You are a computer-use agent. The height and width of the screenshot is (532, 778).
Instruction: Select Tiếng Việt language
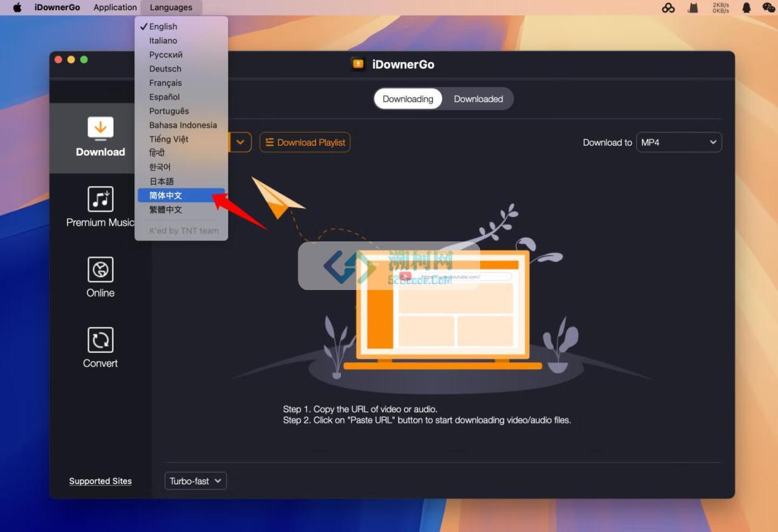[x=181, y=139]
